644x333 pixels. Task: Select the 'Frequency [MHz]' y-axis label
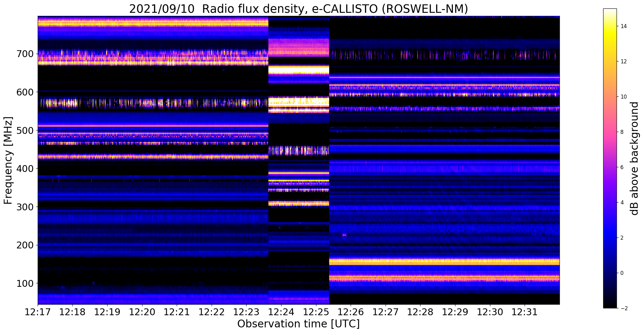coord(8,160)
